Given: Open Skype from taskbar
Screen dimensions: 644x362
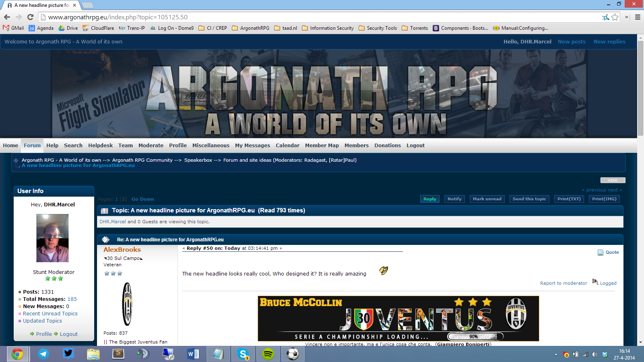Looking at the screenshot, I should [243, 354].
